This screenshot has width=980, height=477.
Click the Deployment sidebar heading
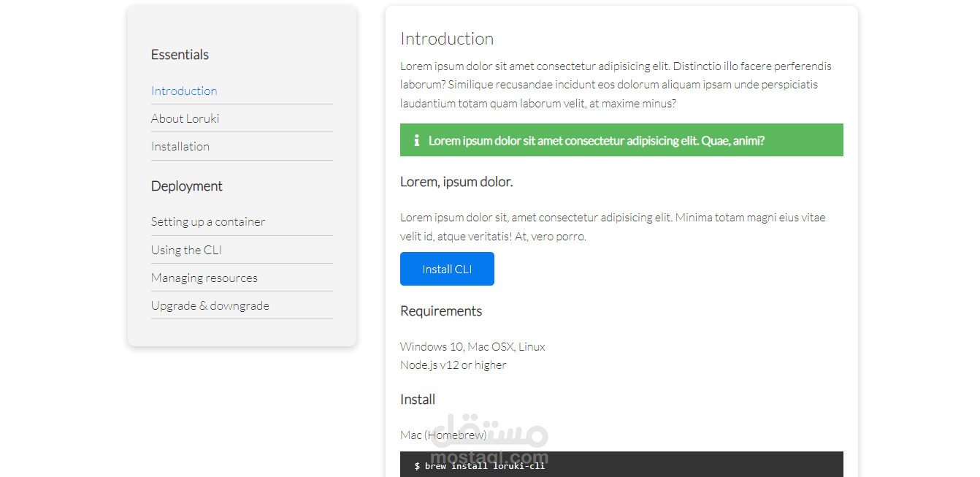(187, 186)
